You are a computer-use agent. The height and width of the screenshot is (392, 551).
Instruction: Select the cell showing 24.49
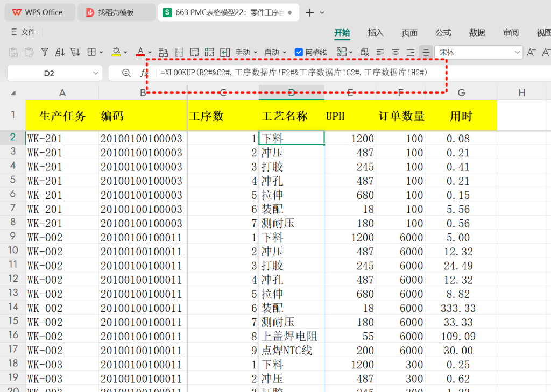click(x=461, y=266)
